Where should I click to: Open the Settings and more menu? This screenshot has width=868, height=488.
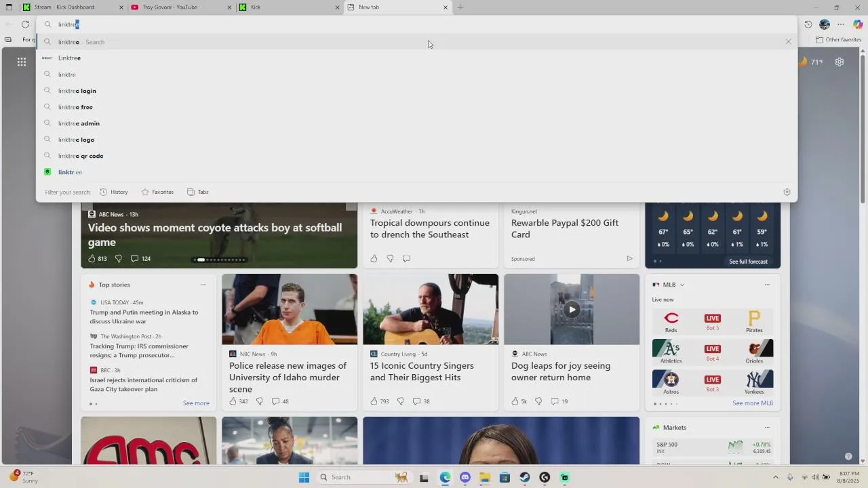click(841, 24)
